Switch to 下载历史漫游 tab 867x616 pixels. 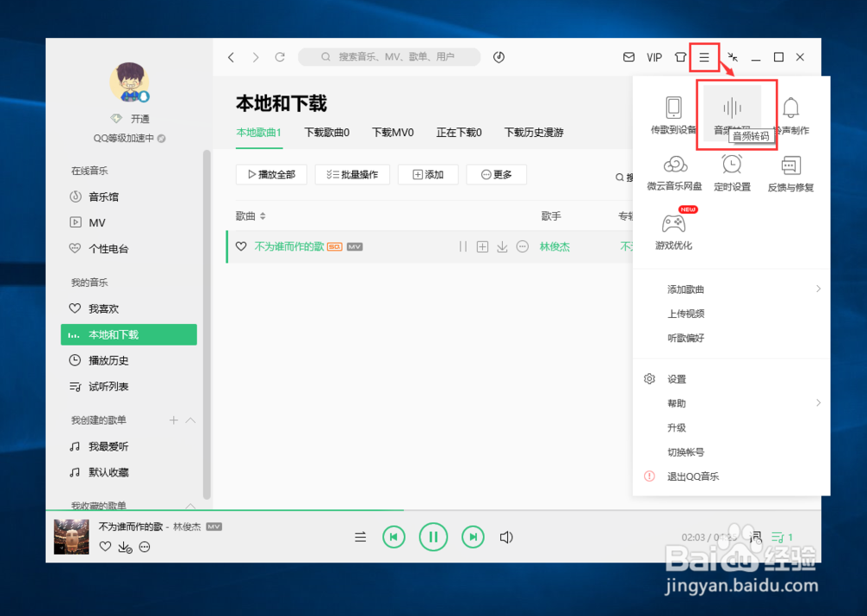click(533, 133)
